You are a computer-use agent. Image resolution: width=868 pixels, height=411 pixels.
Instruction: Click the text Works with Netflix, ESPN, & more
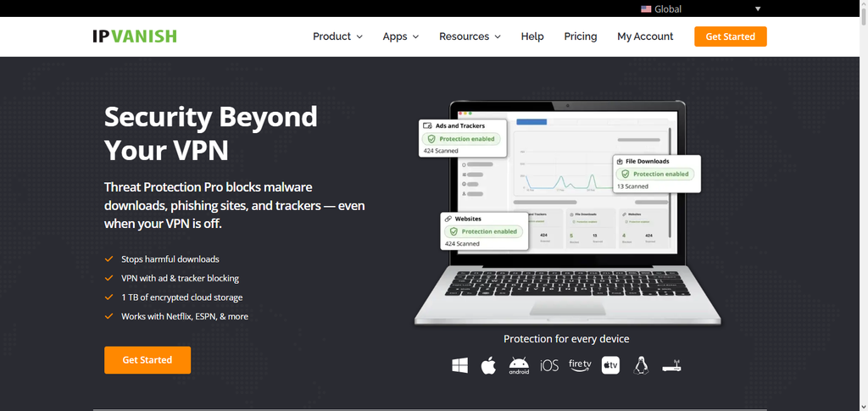click(185, 316)
